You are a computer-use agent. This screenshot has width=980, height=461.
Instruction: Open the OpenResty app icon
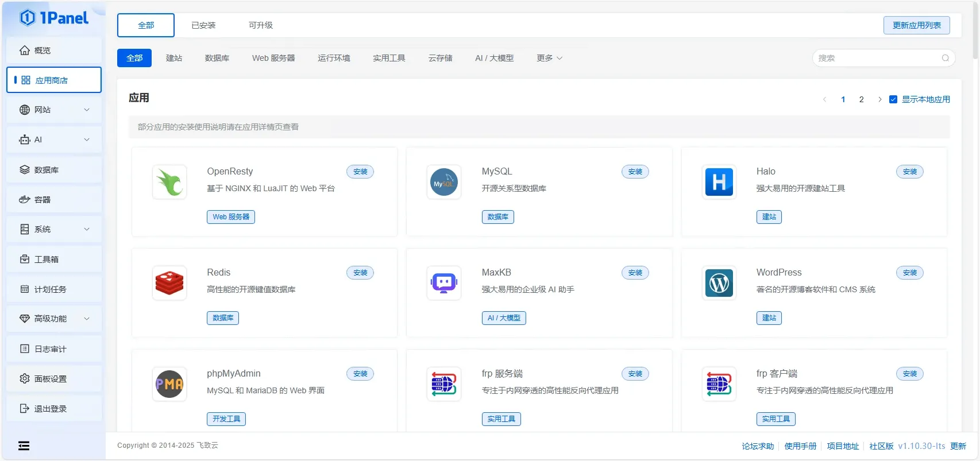pos(169,182)
